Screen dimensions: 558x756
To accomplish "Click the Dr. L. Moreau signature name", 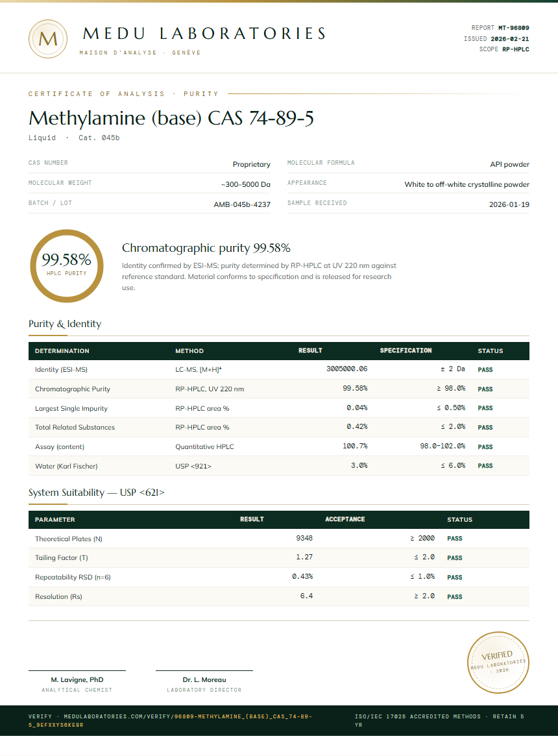I will pyautogui.click(x=204, y=680).
